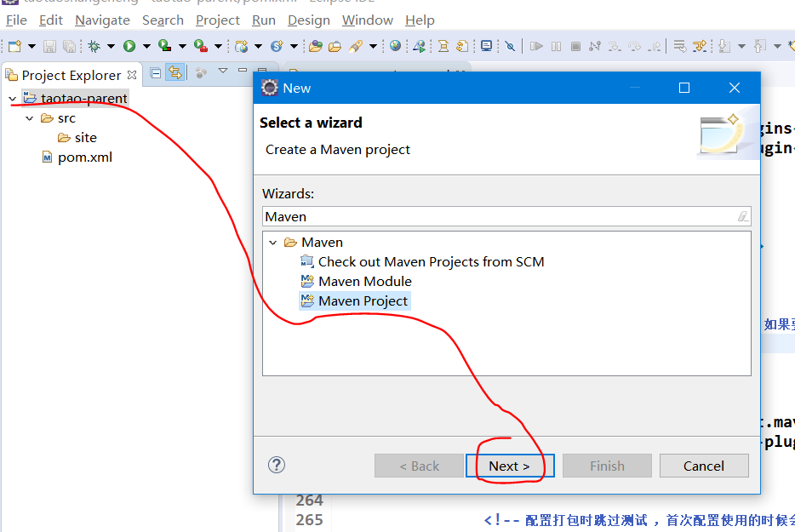
Task: Select pom.xml in Project Explorer
Action: click(84, 157)
